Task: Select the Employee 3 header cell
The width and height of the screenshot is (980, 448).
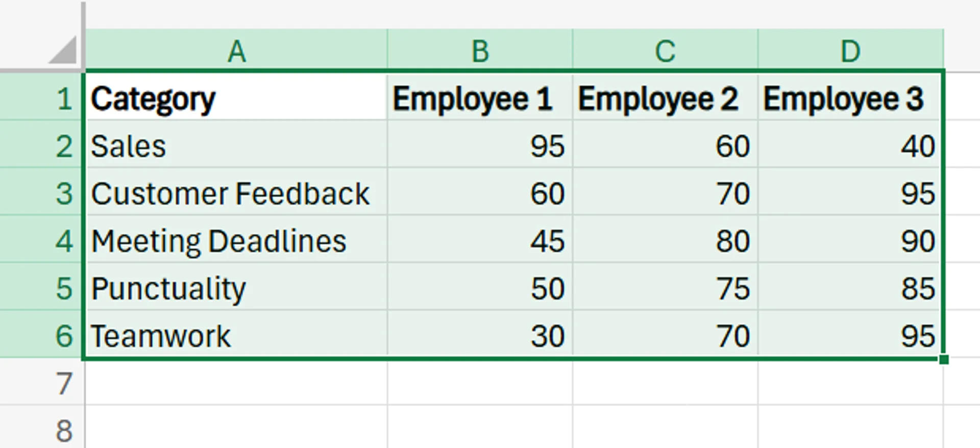Action: 850,98
